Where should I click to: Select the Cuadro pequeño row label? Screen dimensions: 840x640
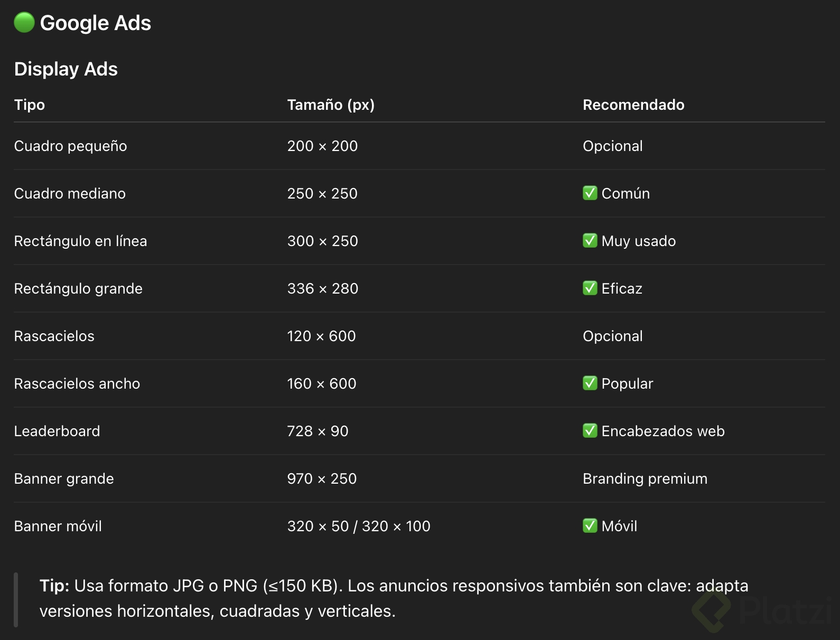coord(70,146)
